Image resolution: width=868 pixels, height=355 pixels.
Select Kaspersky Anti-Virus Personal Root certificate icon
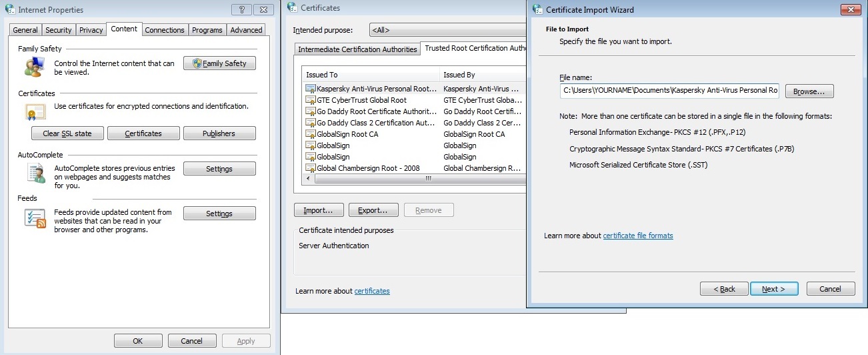coord(310,89)
